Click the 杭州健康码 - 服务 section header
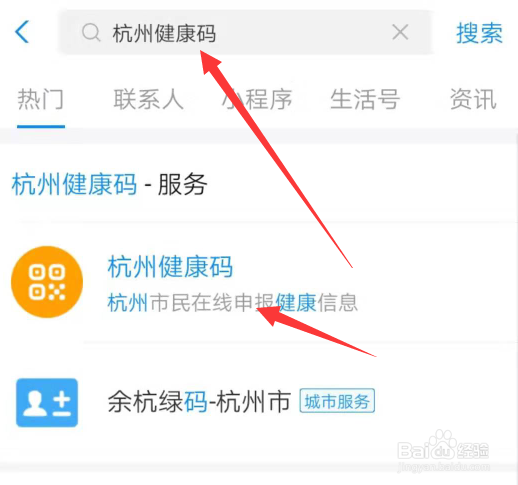Viewport: 518px width, 485px height. click(x=109, y=184)
